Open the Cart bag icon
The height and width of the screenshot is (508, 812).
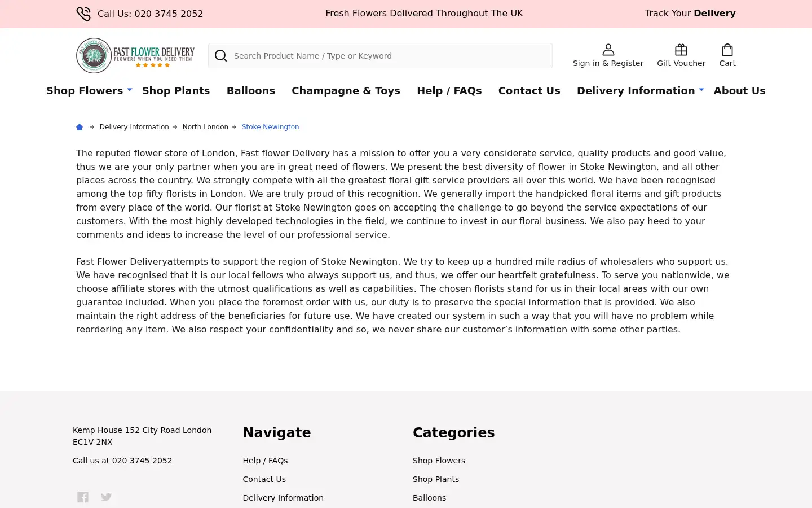pyautogui.click(x=727, y=50)
